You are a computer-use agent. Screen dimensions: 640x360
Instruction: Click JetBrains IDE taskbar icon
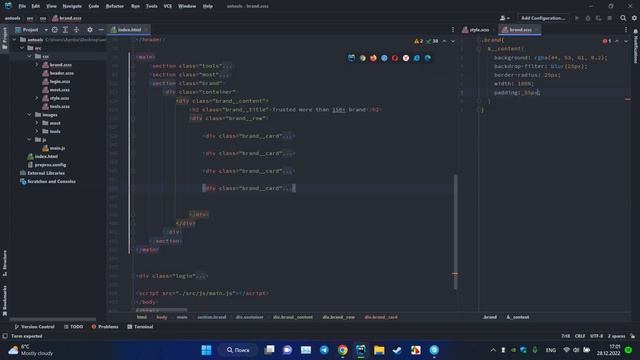(x=361, y=350)
